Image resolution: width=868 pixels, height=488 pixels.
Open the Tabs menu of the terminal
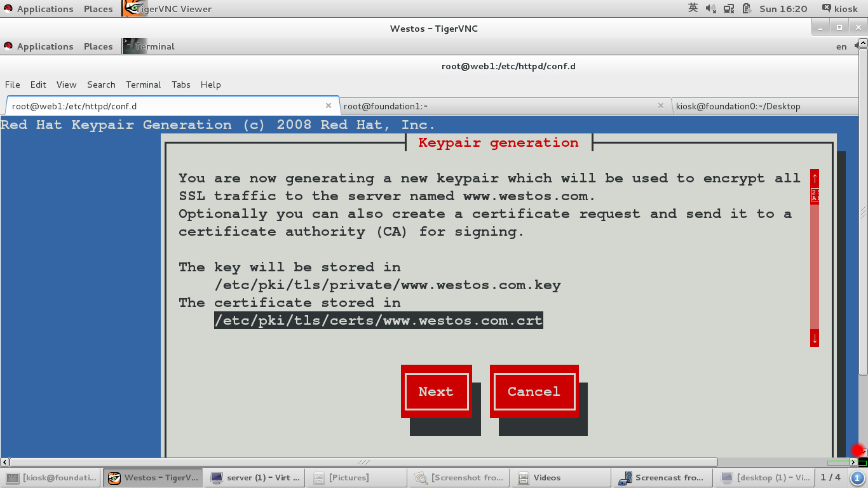(x=180, y=85)
